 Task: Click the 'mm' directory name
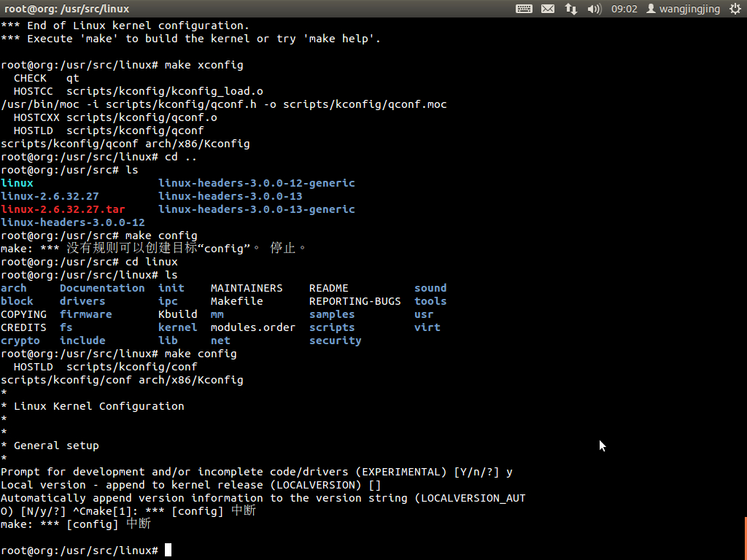[x=217, y=315]
